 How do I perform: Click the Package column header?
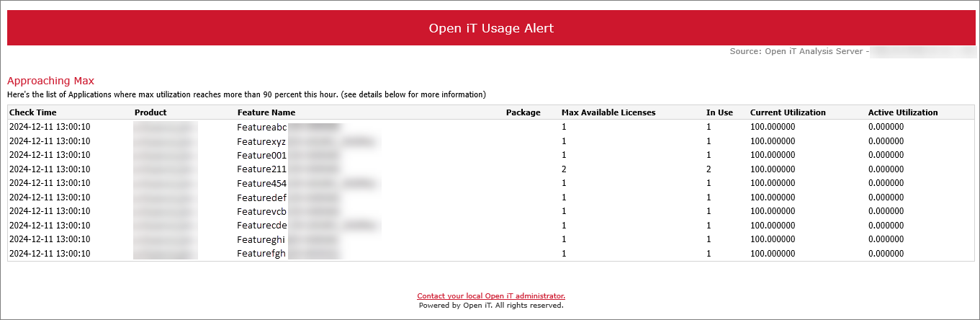pyautogui.click(x=523, y=112)
